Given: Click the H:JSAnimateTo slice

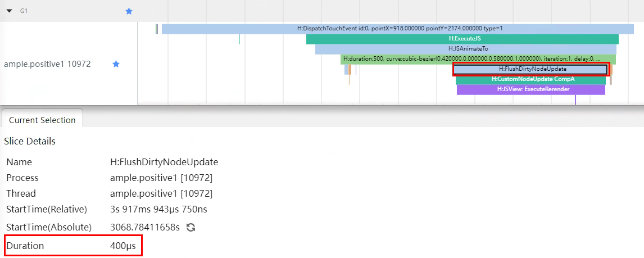Looking at the screenshot, I should [x=465, y=49].
